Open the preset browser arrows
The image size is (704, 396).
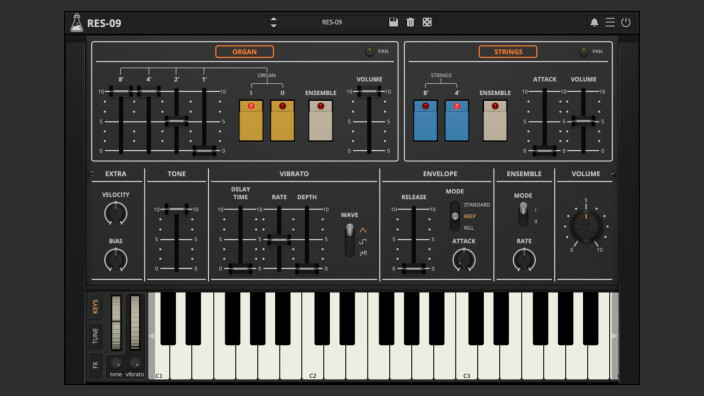pyautogui.click(x=273, y=22)
